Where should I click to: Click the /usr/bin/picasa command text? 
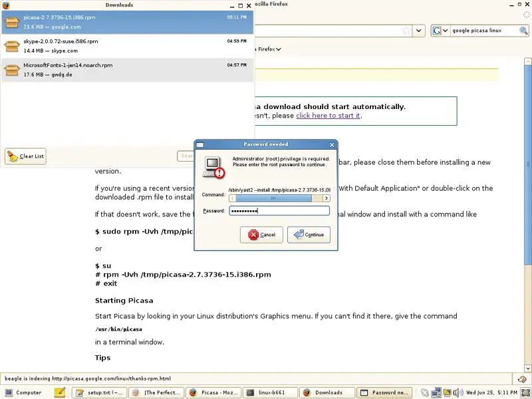(x=118, y=329)
